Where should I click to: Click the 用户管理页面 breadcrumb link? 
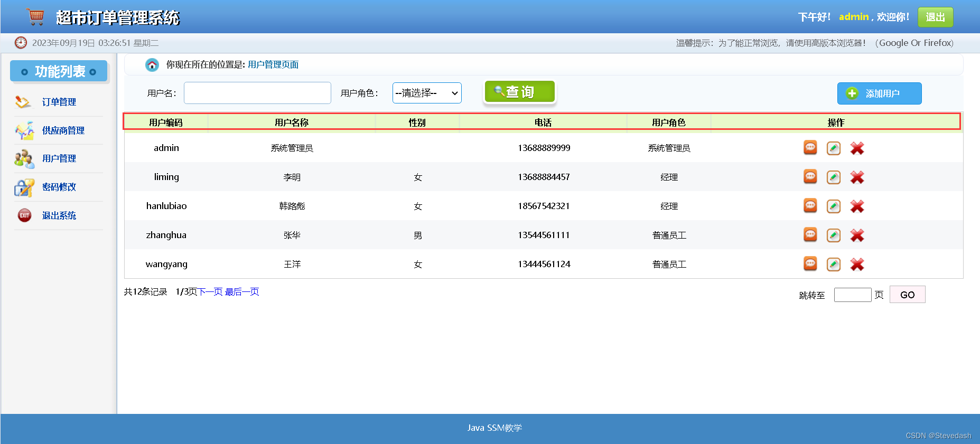pos(273,64)
